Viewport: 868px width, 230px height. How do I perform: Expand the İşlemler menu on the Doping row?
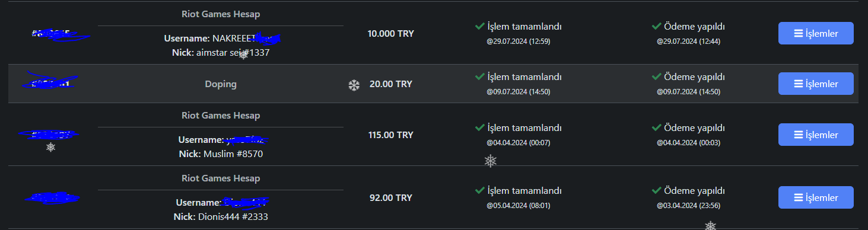pyautogui.click(x=816, y=84)
